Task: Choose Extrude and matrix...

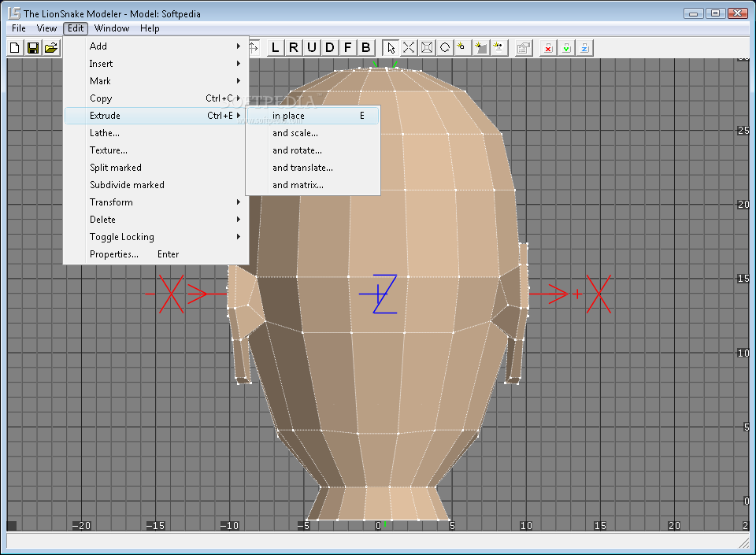Action: coord(313,185)
